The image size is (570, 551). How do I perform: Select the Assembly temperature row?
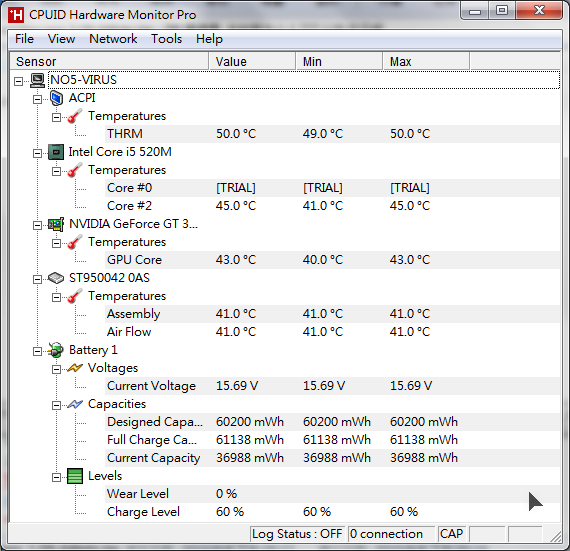[x=332, y=314]
